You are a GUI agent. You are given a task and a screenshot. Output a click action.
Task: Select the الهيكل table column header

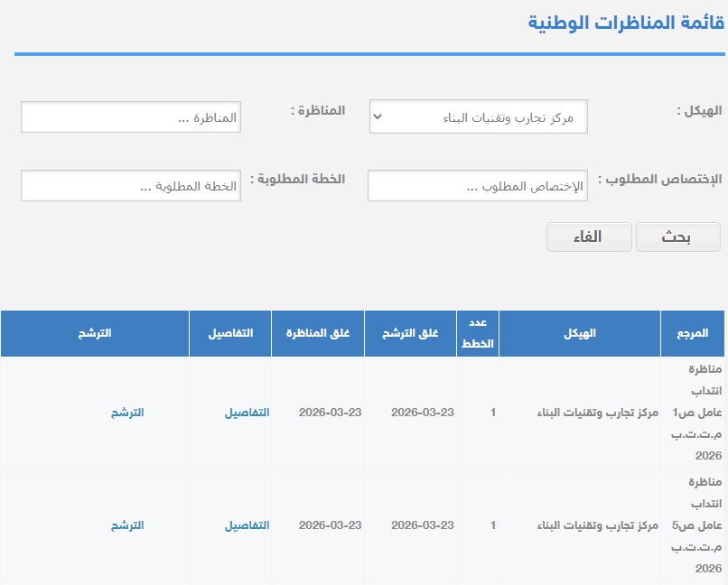[x=579, y=333]
